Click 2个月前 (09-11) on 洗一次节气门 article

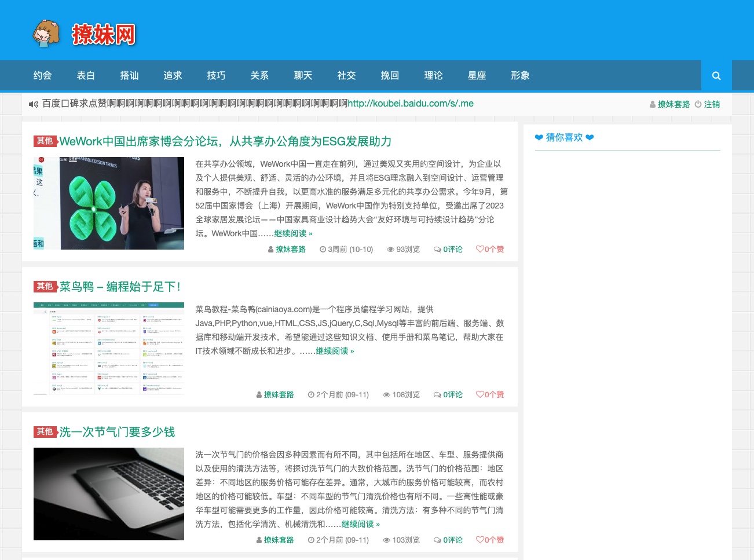342,540
